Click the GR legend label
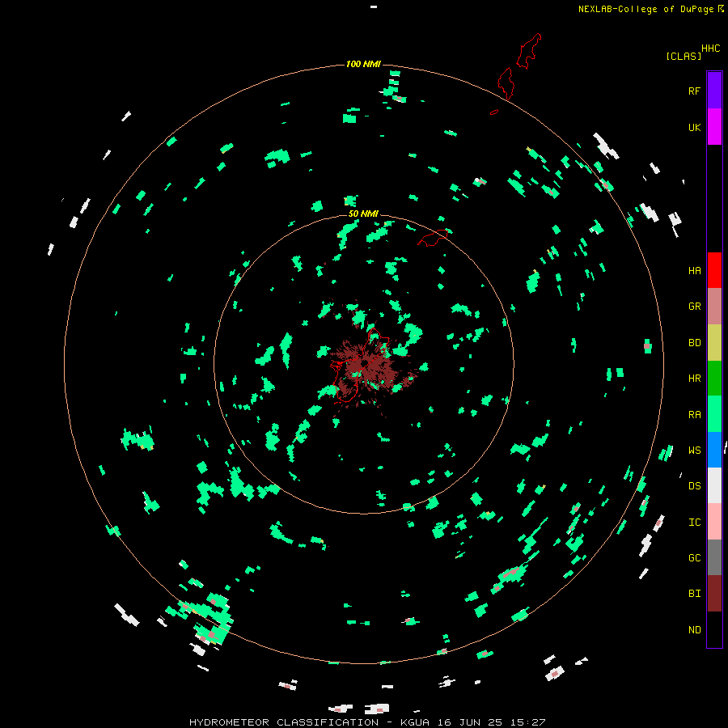 (694, 307)
